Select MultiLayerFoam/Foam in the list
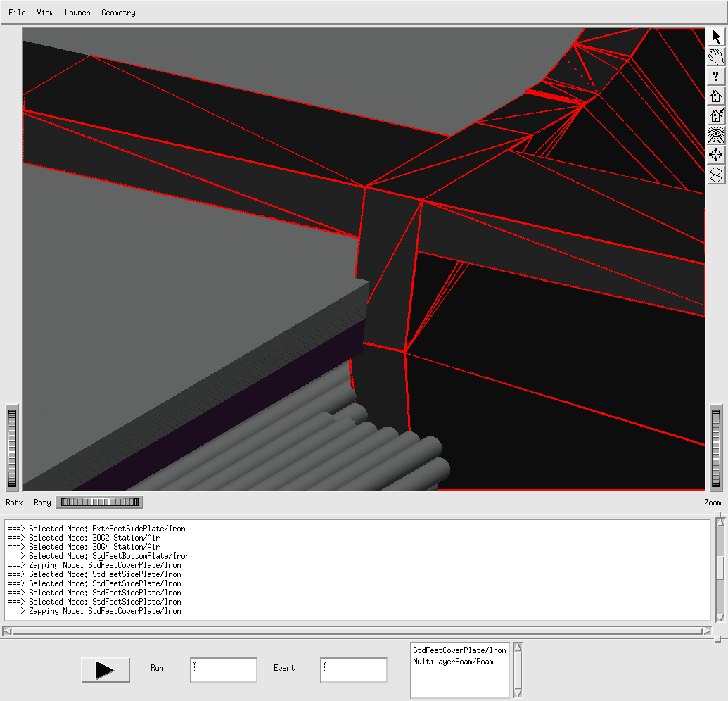Screen dimensions: 728x701 (x=453, y=662)
